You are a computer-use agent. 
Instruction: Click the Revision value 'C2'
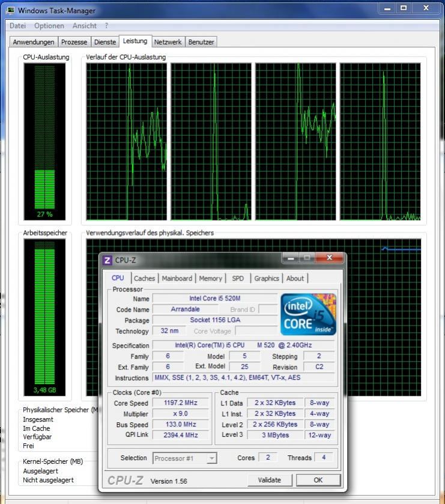pos(319,367)
